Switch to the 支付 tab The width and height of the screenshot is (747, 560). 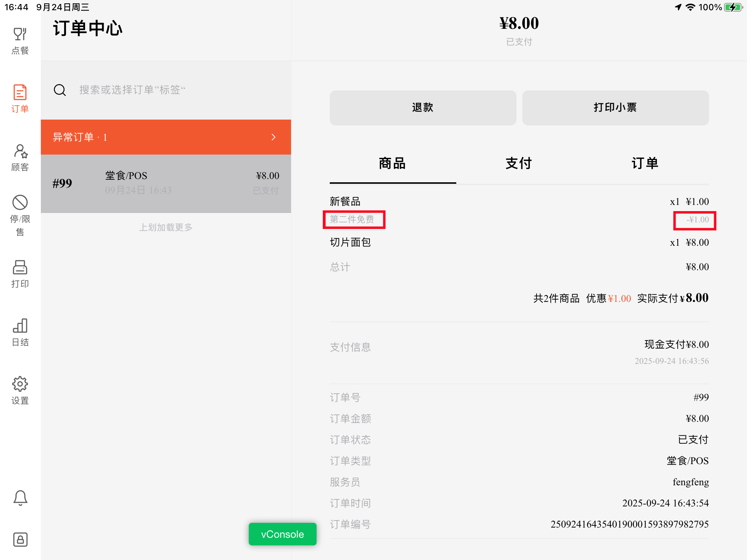(519, 163)
